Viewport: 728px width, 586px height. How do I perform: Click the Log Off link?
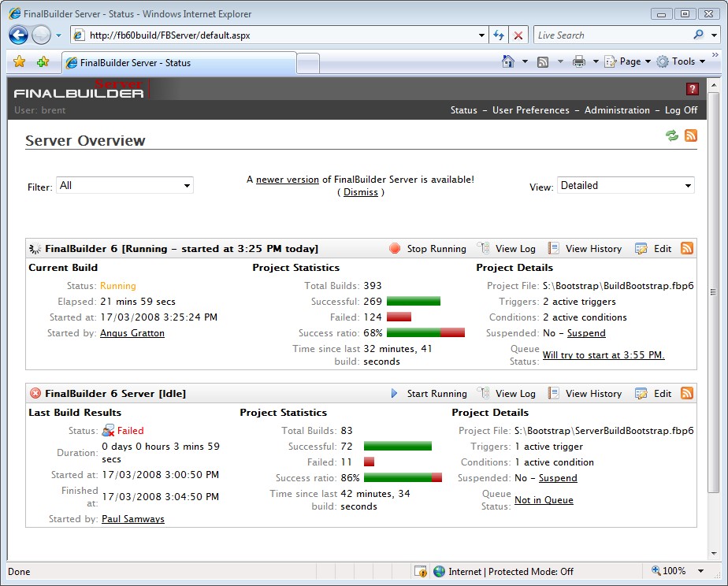pos(681,110)
